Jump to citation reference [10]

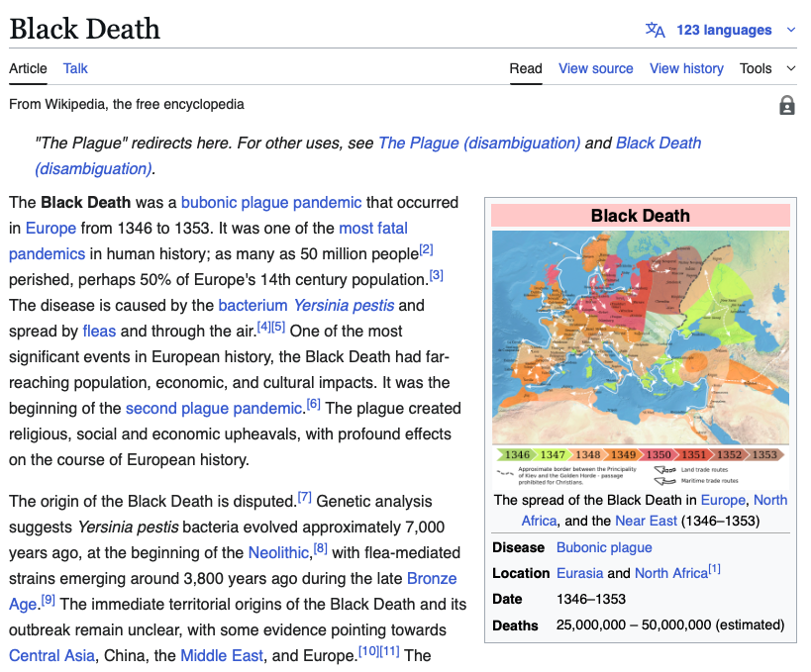[368, 651]
